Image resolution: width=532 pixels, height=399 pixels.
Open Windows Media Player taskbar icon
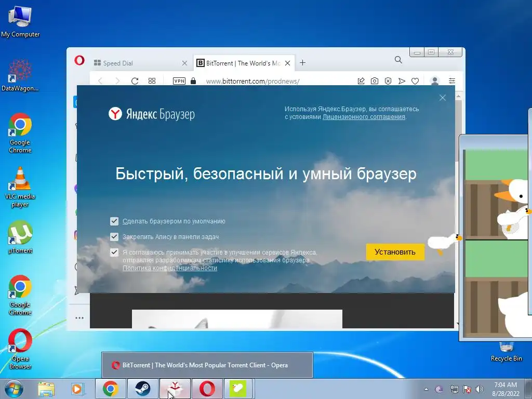[x=77, y=389]
